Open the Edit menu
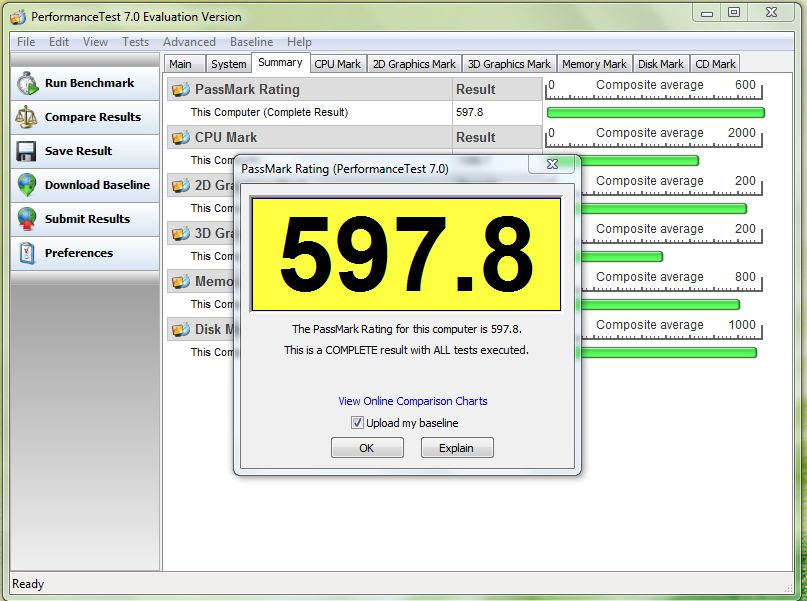Image resolution: width=807 pixels, height=601 pixels. (59, 42)
